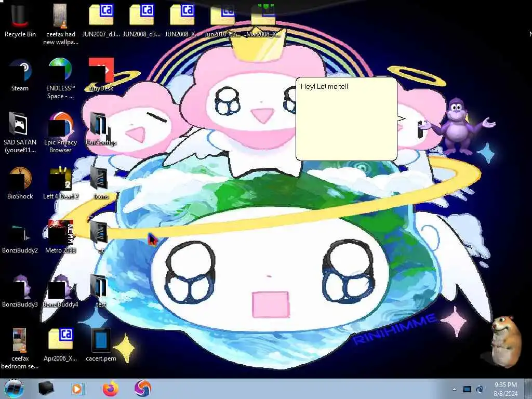Select the Apr2006_X... folder icon
The height and width of the screenshot is (399, 532).
click(x=60, y=345)
